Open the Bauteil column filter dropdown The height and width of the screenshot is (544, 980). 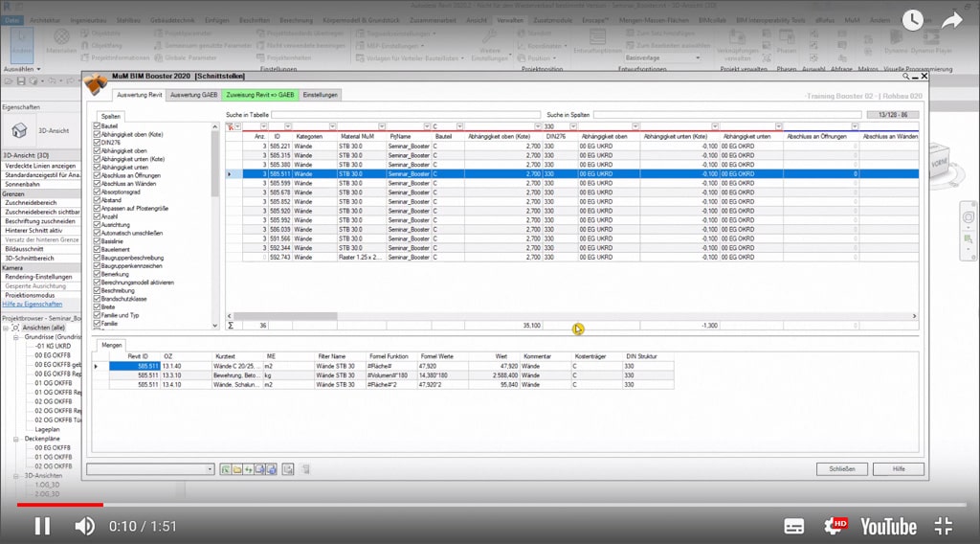click(x=459, y=126)
